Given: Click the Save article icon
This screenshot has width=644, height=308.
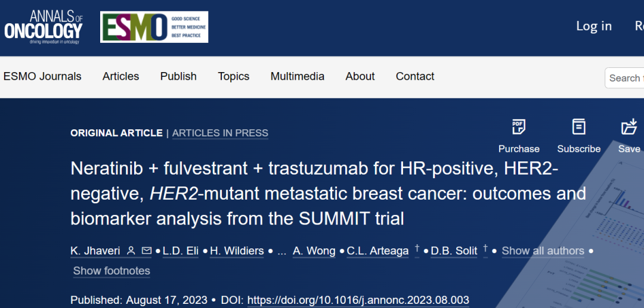Looking at the screenshot, I should 629,127.
